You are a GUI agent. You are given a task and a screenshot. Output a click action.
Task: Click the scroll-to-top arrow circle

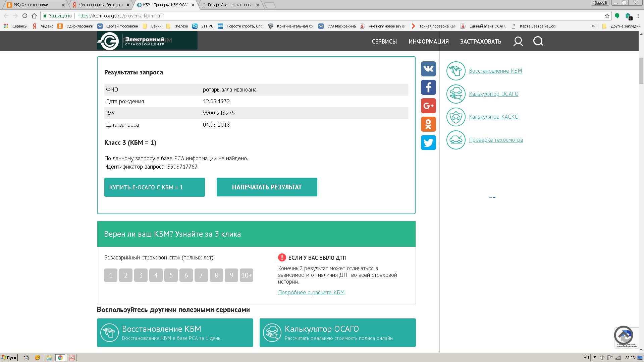click(623, 335)
